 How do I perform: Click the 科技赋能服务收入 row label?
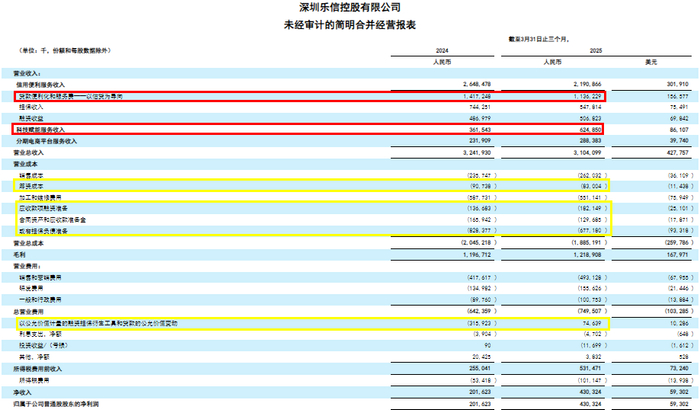click(41, 130)
